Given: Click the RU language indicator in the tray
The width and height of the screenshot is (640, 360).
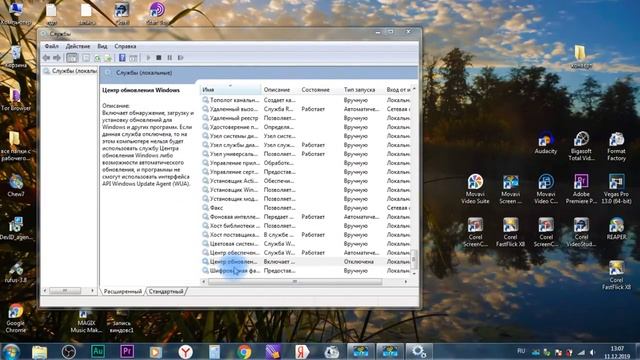Looking at the screenshot, I should (x=521, y=351).
